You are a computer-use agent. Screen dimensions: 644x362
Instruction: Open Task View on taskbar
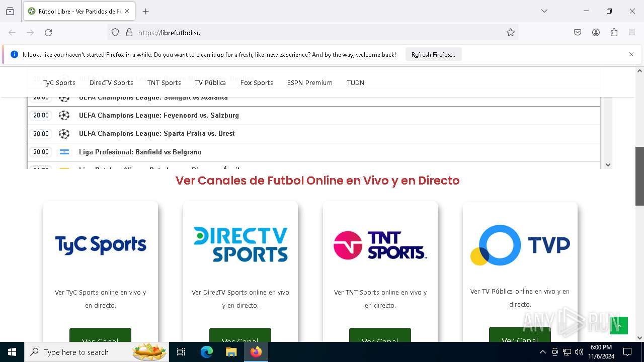point(181,352)
